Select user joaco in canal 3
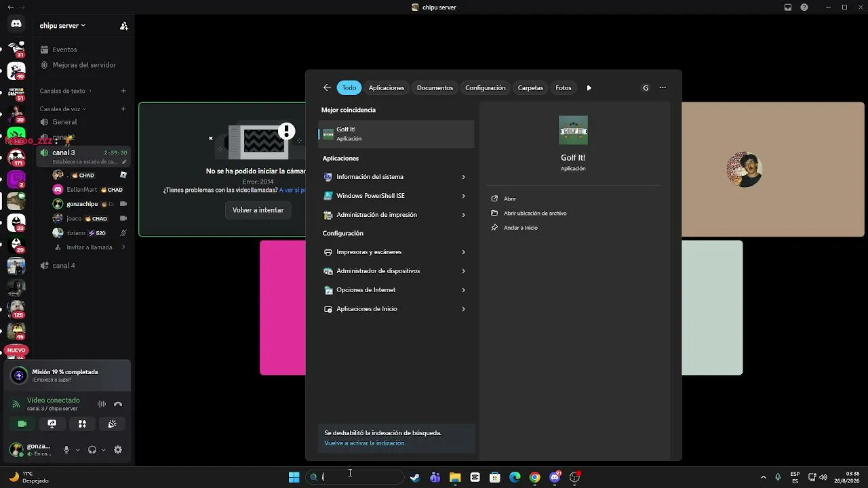868x488 pixels. pos(89,218)
